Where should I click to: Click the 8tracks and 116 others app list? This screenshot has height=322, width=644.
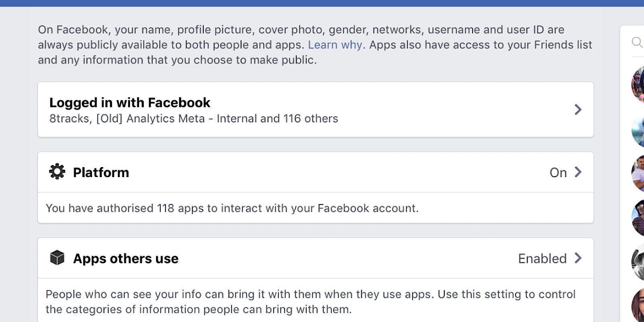pos(194,119)
